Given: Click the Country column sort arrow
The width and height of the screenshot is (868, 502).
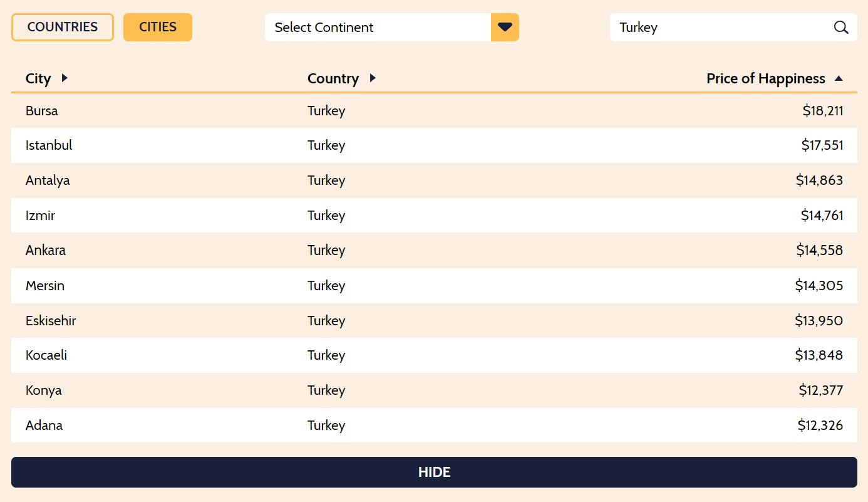Looking at the screenshot, I should [373, 78].
